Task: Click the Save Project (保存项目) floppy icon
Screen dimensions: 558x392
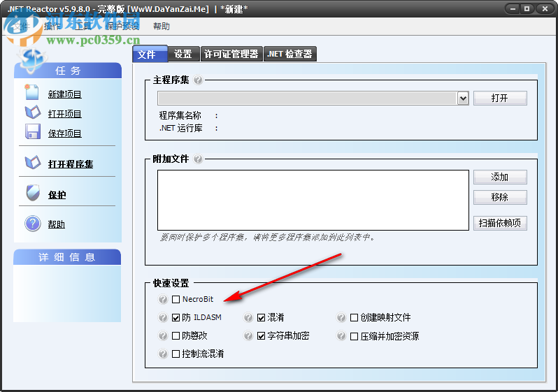Action: [x=33, y=131]
